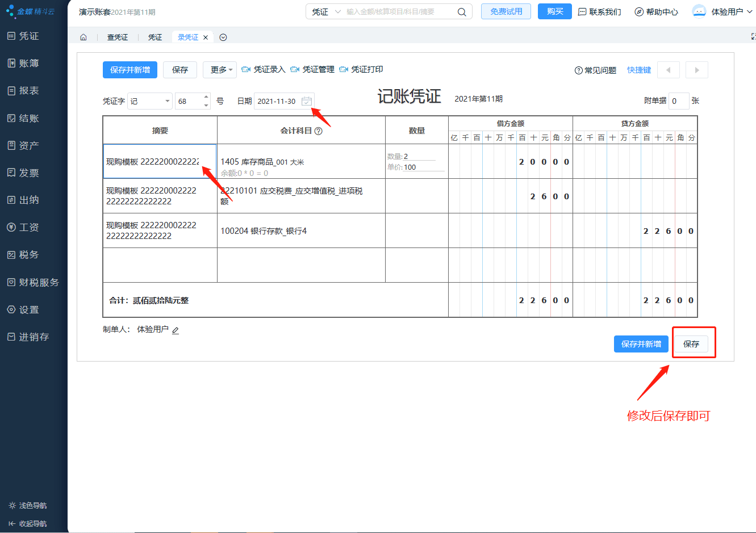Edit 制单人 with the pencil icon
Image resolution: width=756 pixels, height=533 pixels.
(176, 330)
